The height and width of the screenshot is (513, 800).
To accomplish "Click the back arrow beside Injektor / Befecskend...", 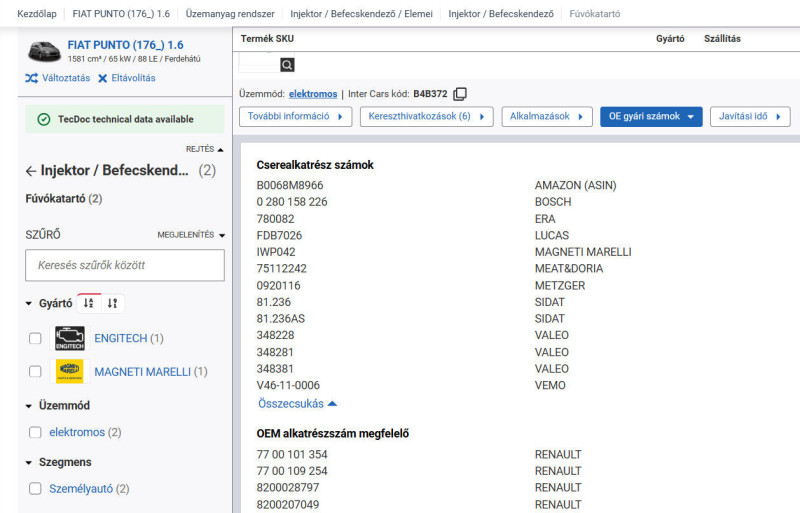I will pyautogui.click(x=31, y=171).
